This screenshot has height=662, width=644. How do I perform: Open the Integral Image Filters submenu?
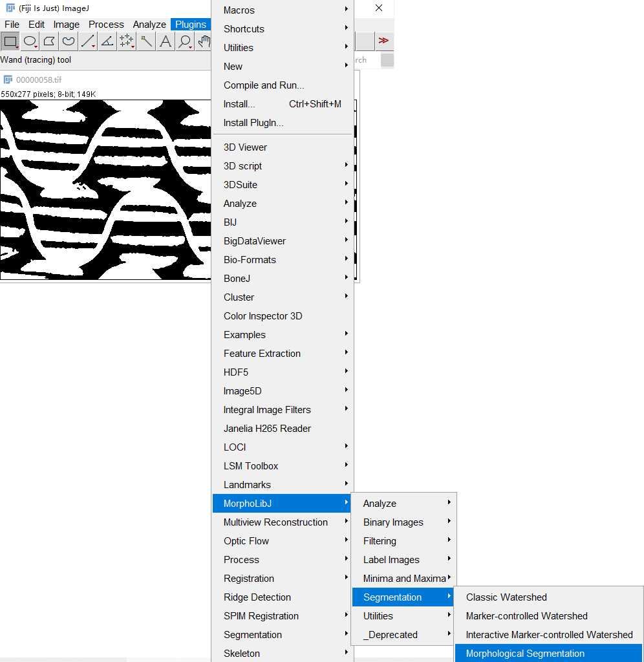pos(282,409)
